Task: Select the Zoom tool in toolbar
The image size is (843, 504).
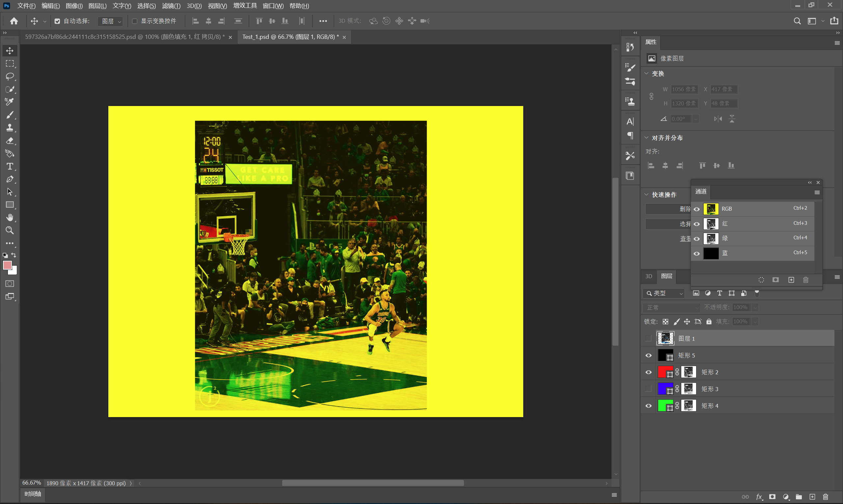Action: [10, 230]
